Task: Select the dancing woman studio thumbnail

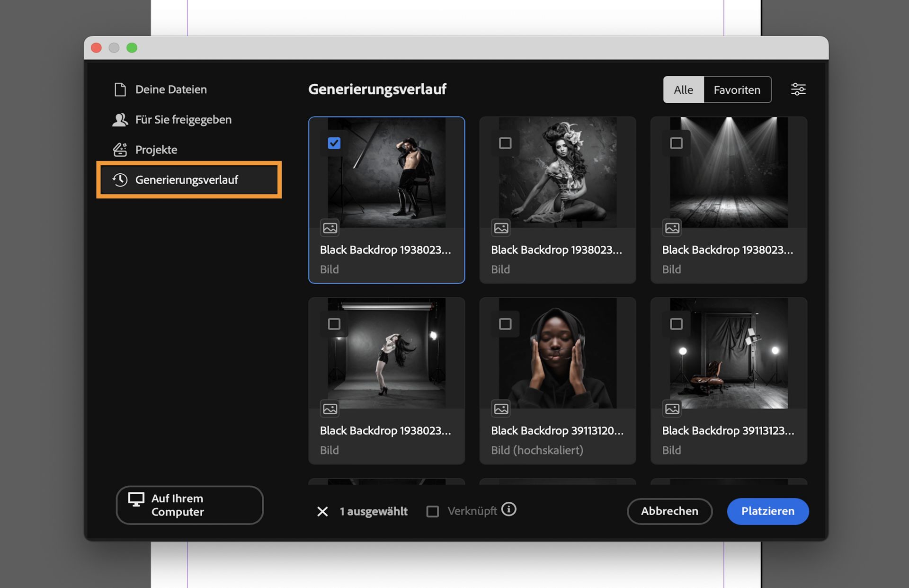Action: click(x=386, y=353)
